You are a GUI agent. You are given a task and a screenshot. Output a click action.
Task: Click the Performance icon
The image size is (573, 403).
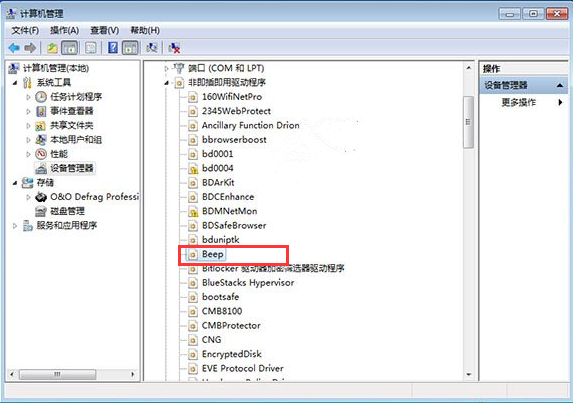pos(41,154)
